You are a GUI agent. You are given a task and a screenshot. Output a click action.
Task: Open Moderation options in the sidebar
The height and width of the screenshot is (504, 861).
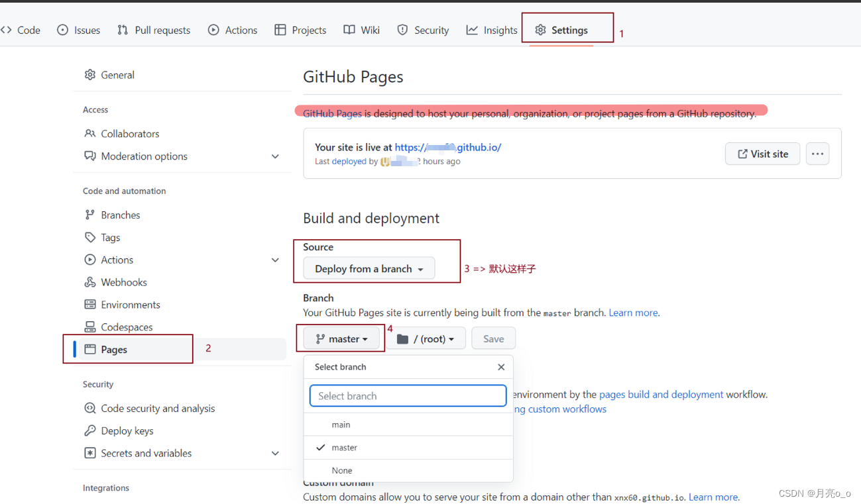182,156
